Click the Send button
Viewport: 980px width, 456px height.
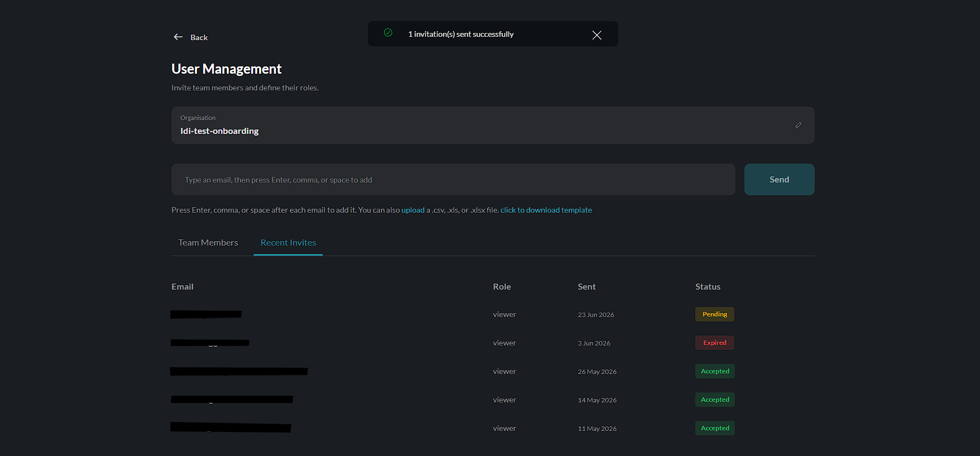[779, 179]
